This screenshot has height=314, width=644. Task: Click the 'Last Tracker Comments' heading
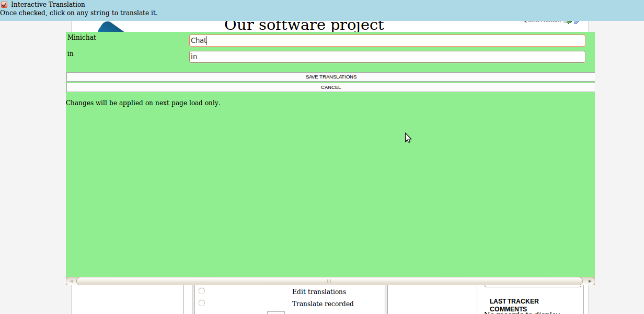pyautogui.click(x=514, y=305)
